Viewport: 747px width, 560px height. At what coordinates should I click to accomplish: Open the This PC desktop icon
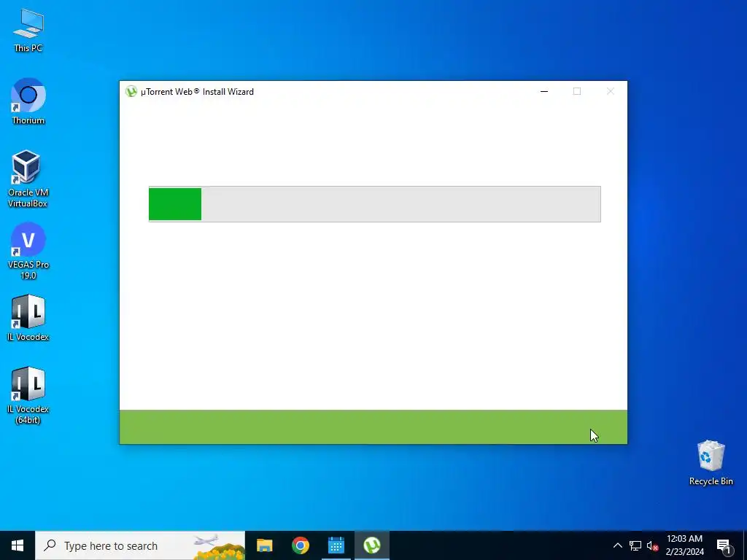click(x=28, y=30)
